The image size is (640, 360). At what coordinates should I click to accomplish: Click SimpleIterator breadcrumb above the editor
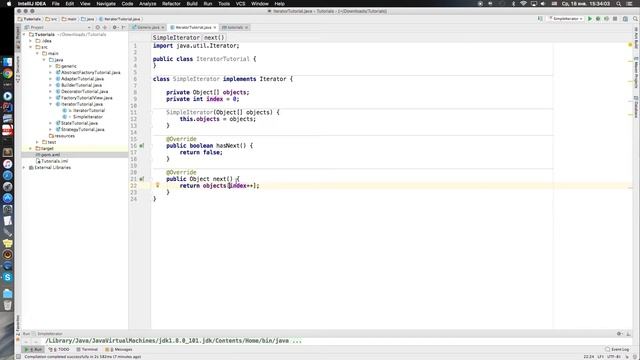[176, 38]
